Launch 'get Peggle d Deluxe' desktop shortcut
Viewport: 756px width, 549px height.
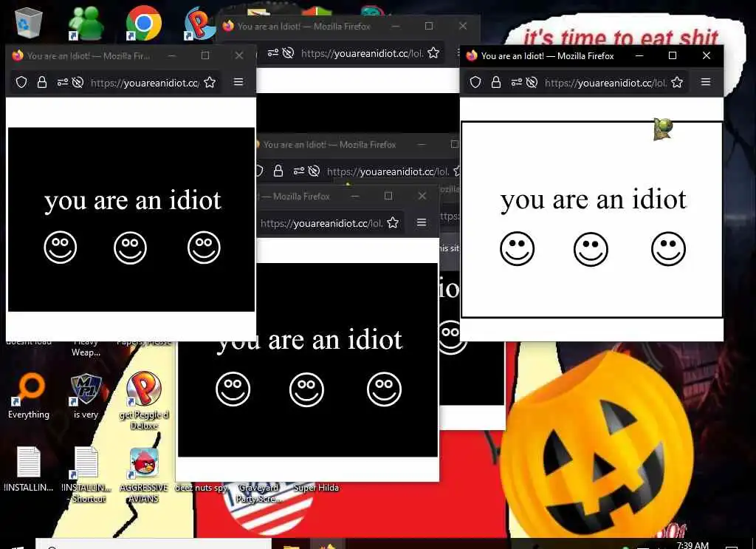point(144,400)
